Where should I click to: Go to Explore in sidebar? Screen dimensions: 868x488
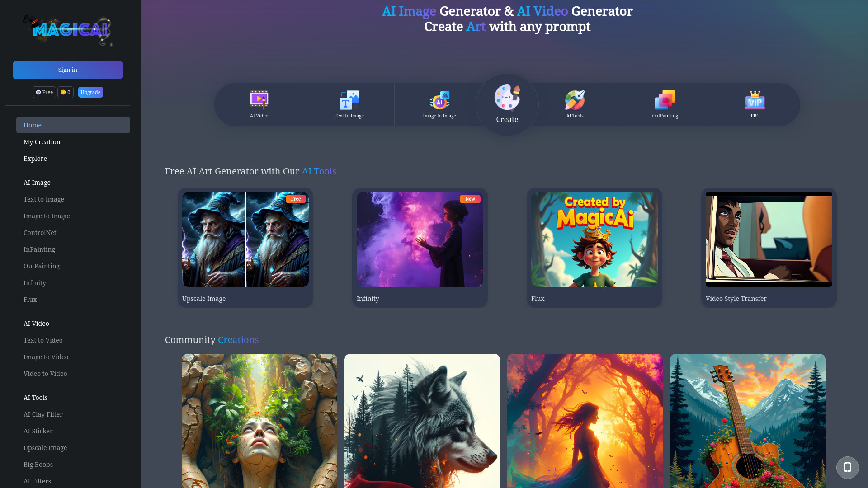(x=35, y=159)
